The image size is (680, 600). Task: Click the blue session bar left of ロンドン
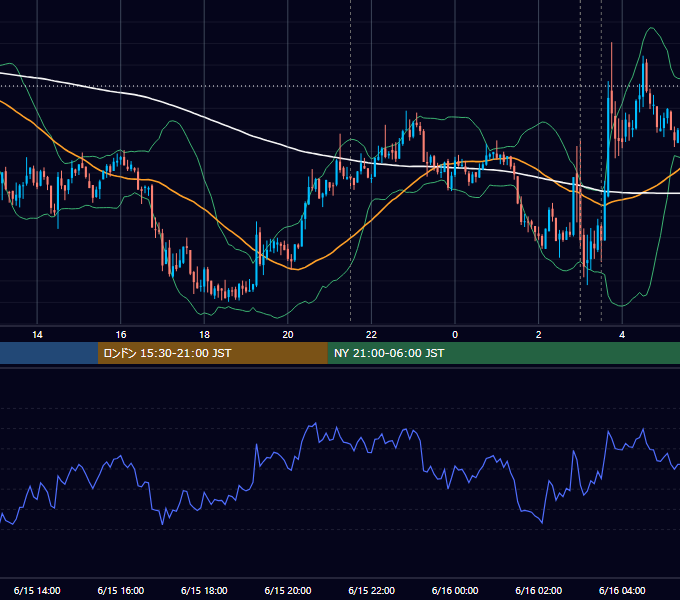pos(49,353)
